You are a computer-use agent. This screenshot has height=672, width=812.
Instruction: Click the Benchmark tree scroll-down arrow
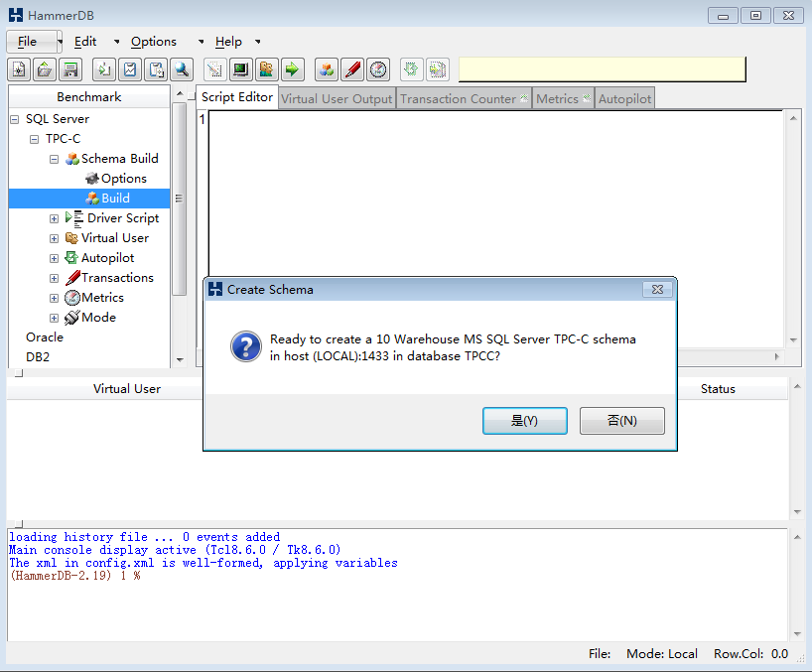[x=180, y=359]
